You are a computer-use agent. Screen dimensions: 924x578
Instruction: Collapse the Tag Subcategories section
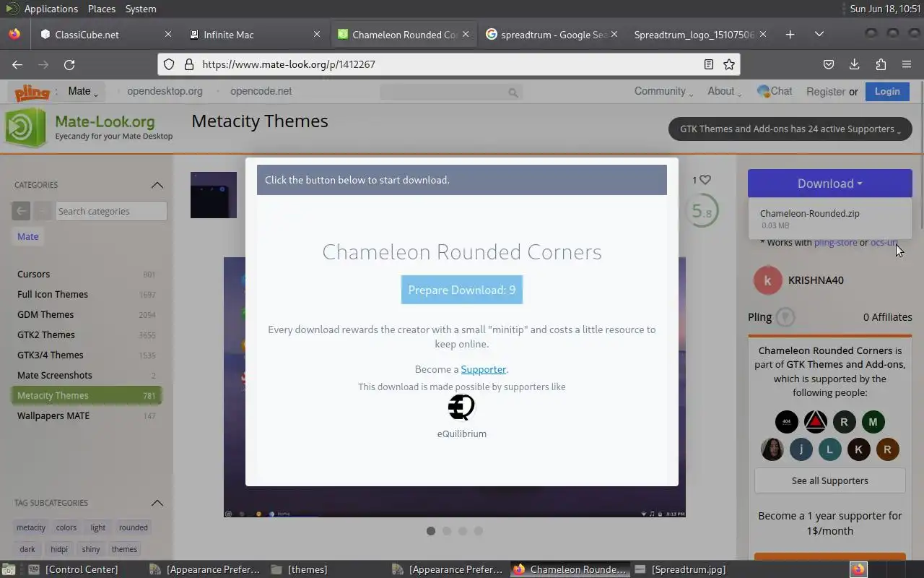157,503
